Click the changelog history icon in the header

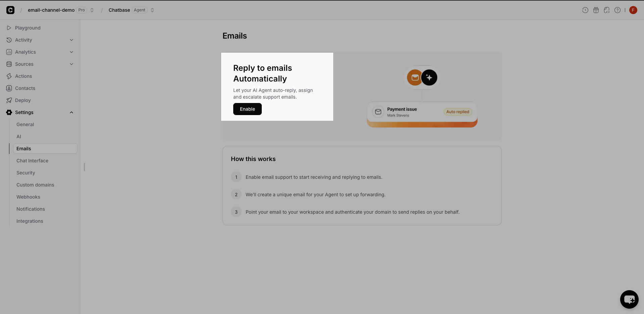[x=585, y=10]
